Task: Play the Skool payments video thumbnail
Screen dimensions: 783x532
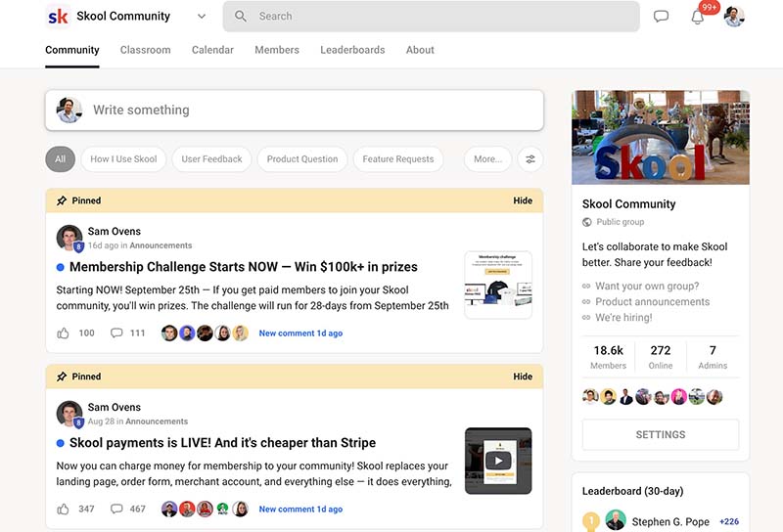Action: (x=498, y=461)
